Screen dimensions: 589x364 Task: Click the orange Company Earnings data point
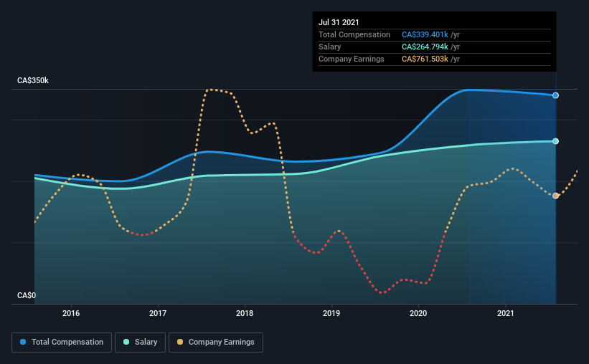[x=555, y=196]
